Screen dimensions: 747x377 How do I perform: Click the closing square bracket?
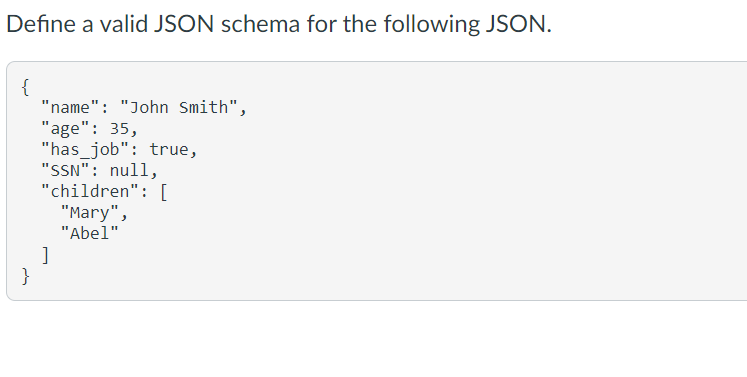coord(45,255)
